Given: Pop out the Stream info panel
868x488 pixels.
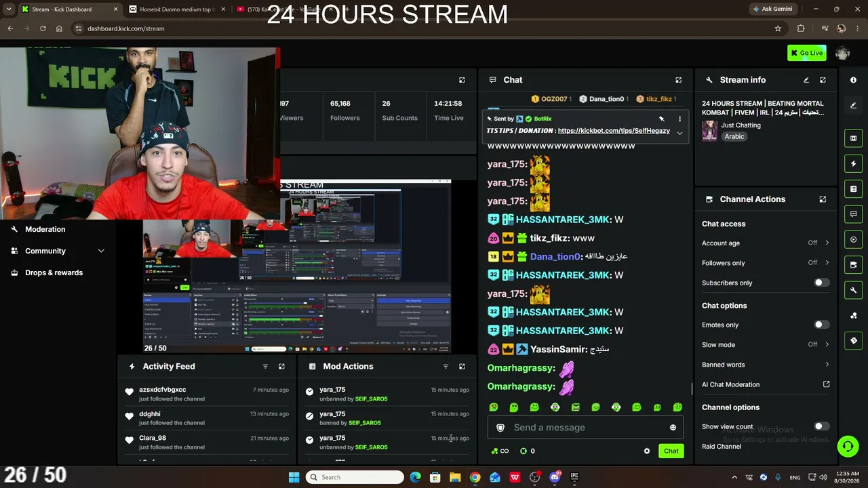Looking at the screenshot, I should pyautogui.click(x=823, y=80).
